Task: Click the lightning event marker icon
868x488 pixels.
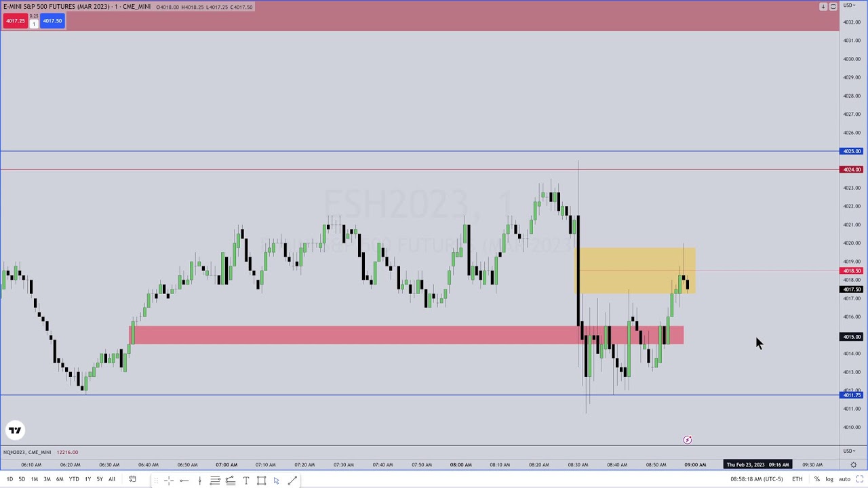Action: point(688,440)
